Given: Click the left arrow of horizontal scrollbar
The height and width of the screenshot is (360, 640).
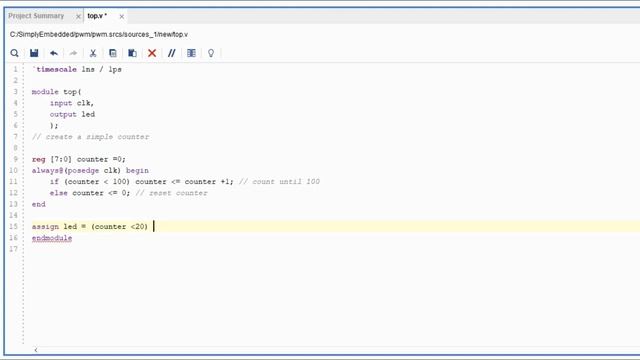Looking at the screenshot, I should [x=36, y=350].
